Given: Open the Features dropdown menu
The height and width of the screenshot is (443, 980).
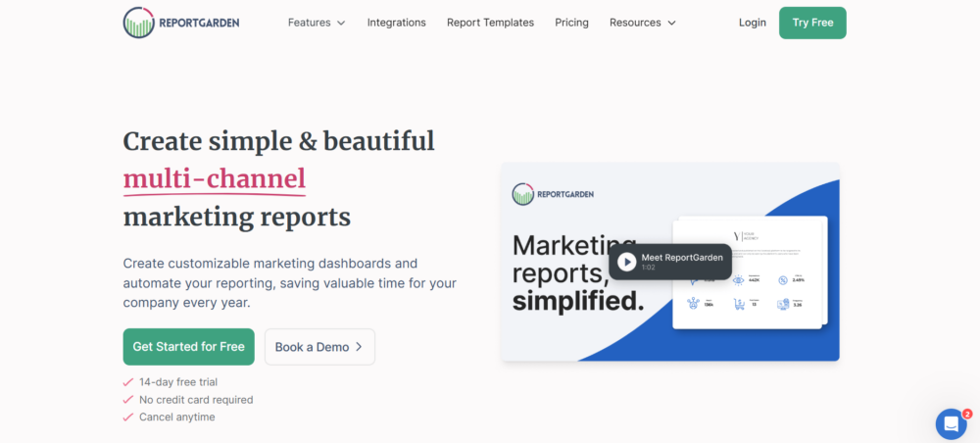Looking at the screenshot, I should tap(317, 23).
